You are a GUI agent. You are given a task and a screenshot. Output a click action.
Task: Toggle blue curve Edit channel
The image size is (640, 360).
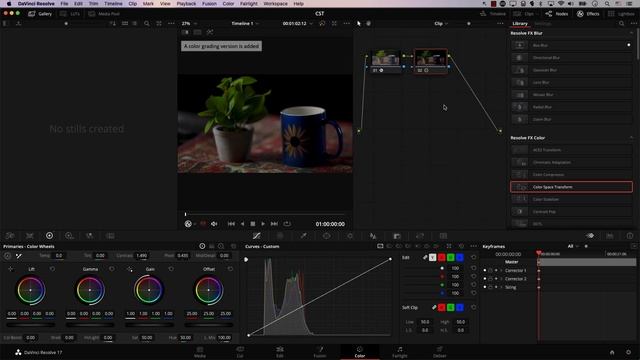click(460, 258)
